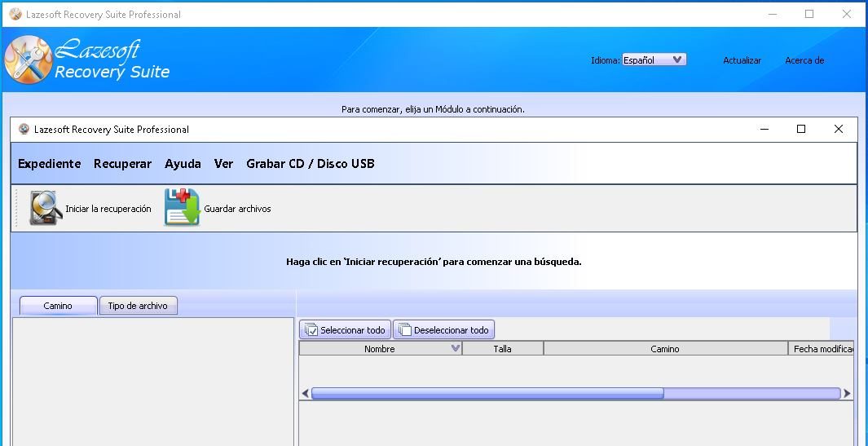
Task: Click the Iniciar la recuperación magnifier icon
Action: tap(46, 208)
